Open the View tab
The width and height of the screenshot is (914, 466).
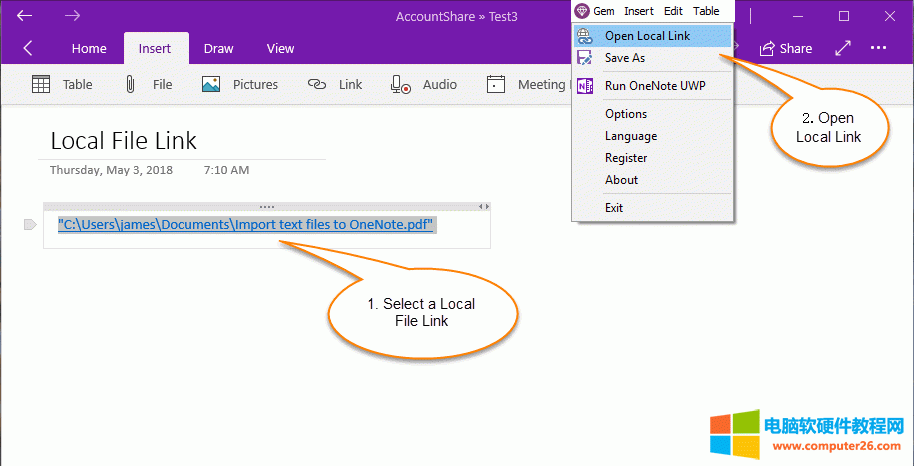(x=280, y=48)
